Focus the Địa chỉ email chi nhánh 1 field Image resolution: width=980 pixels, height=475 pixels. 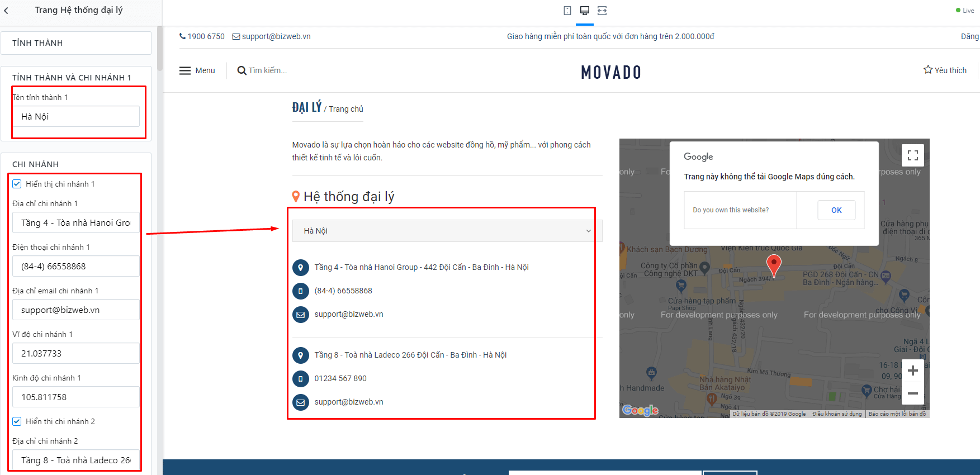(x=76, y=310)
